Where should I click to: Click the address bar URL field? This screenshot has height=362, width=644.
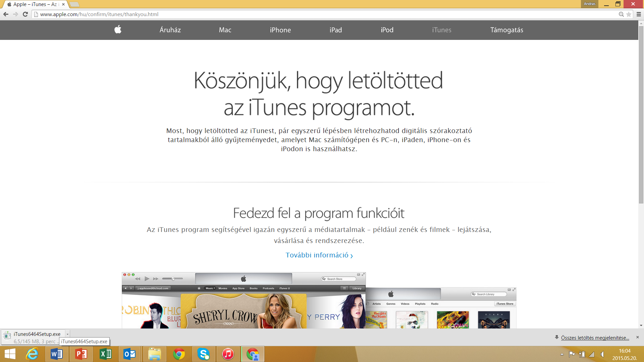click(x=325, y=14)
